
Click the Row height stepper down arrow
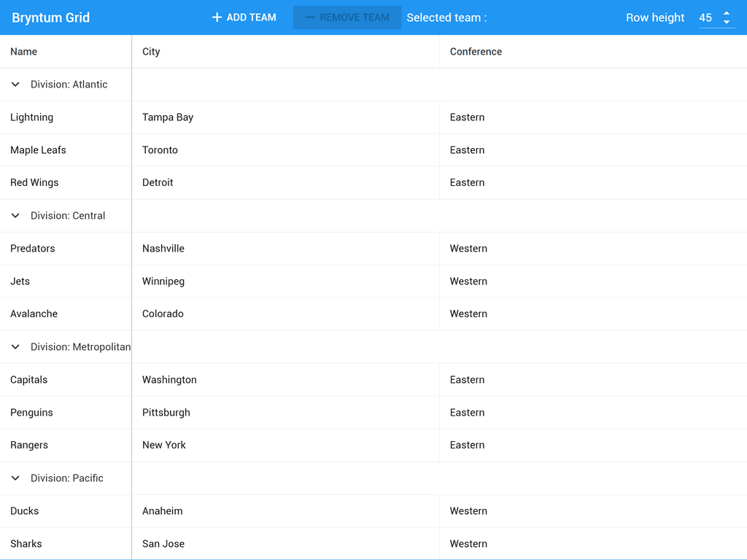pos(726,21)
